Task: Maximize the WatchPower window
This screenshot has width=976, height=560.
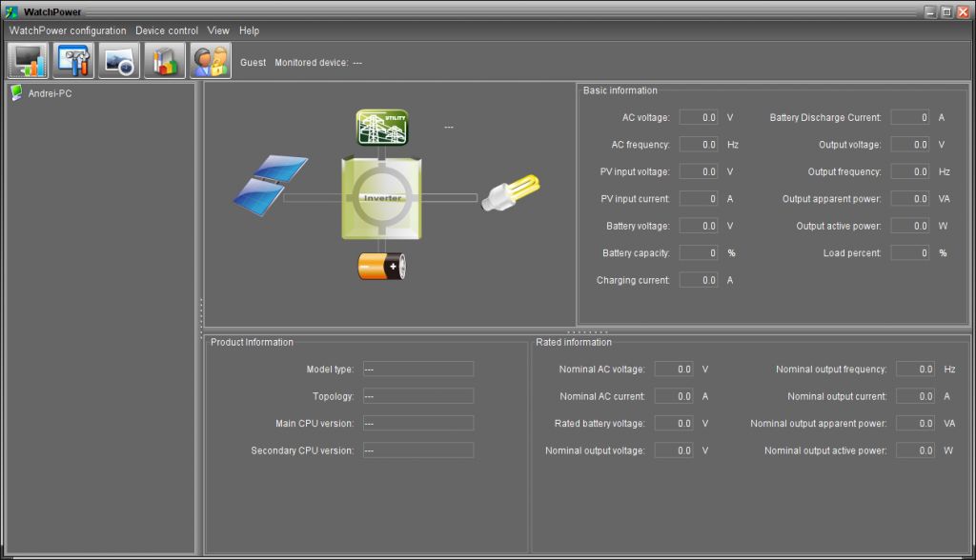Action: click(x=946, y=11)
